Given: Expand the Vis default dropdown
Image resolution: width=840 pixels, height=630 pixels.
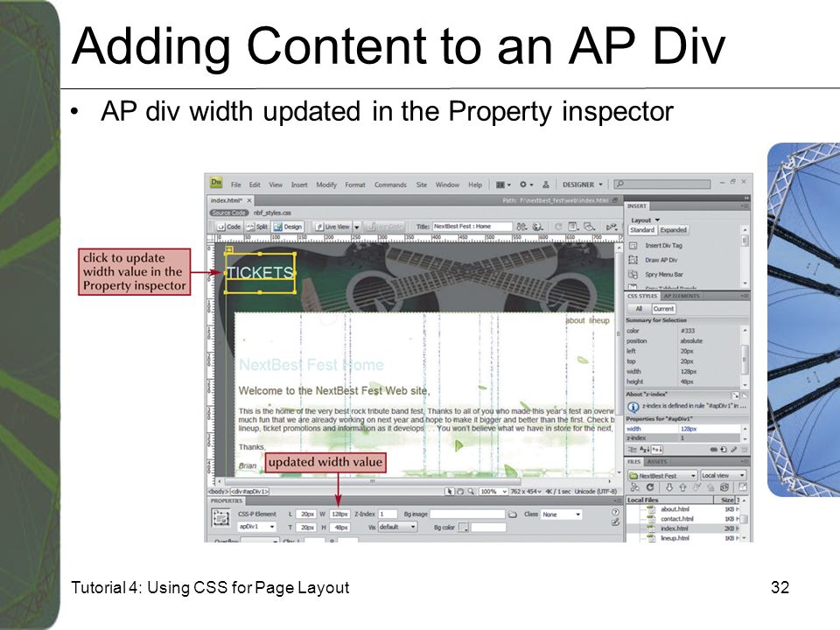Looking at the screenshot, I should [397, 527].
